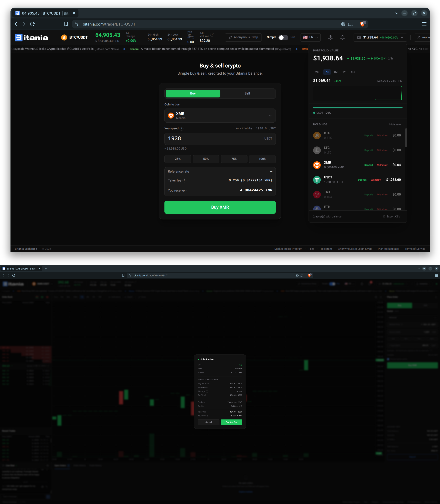This screenshot has height=504, width=440.
Task: Click Deposit in the XMR holdings row
Action: [368, 165]
